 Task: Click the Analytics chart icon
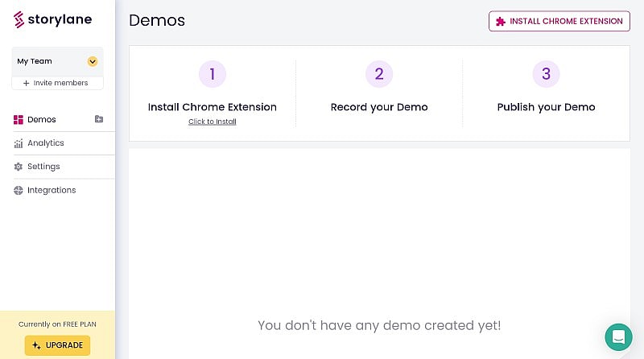pyautogui.click(x=19, y=143)
